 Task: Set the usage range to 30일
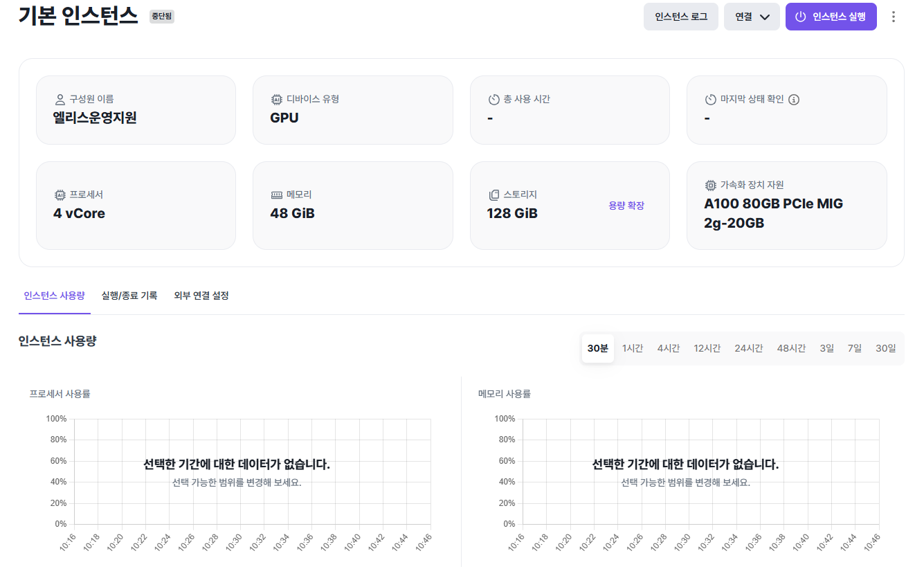click(x=885, y=348)
